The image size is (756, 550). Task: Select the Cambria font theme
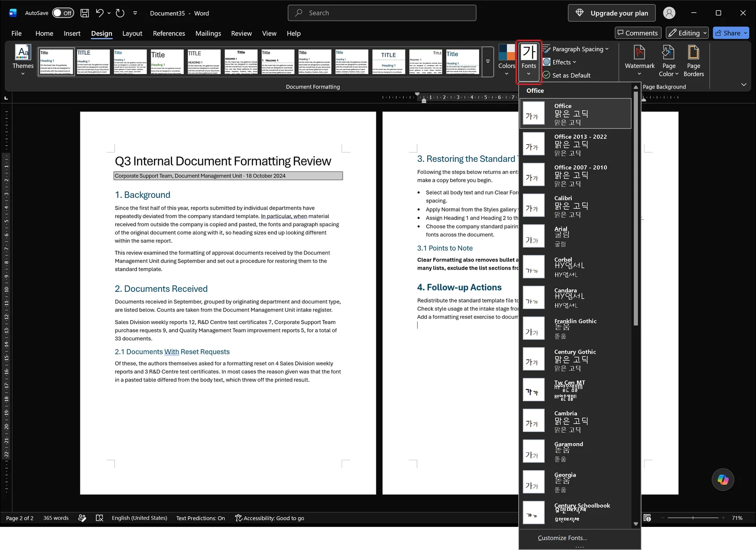[x=576, y=420]
